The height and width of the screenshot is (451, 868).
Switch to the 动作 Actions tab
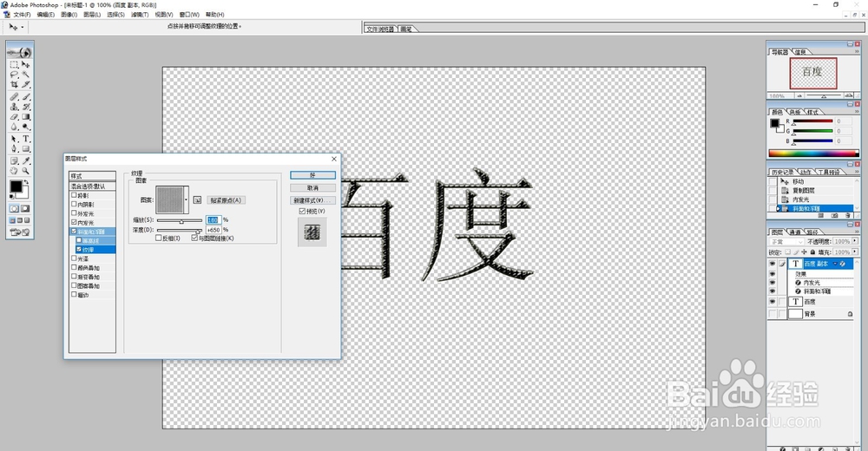coord(806,172)
